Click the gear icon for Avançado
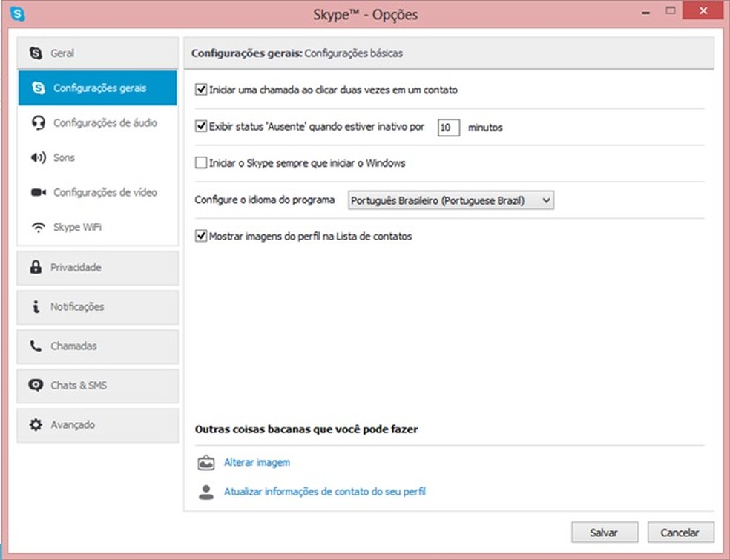The image size is (730, 560). coord(36,425)
